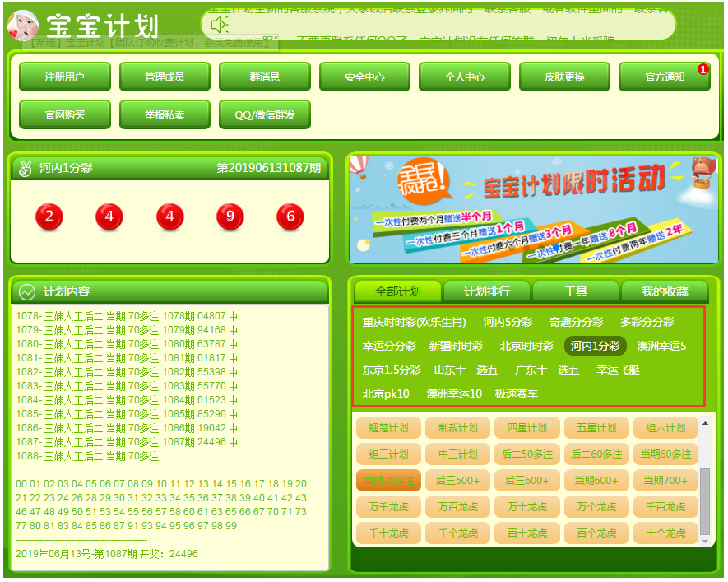
Task: Click the chart icon beside 计划内容
Action: point(27,292)
